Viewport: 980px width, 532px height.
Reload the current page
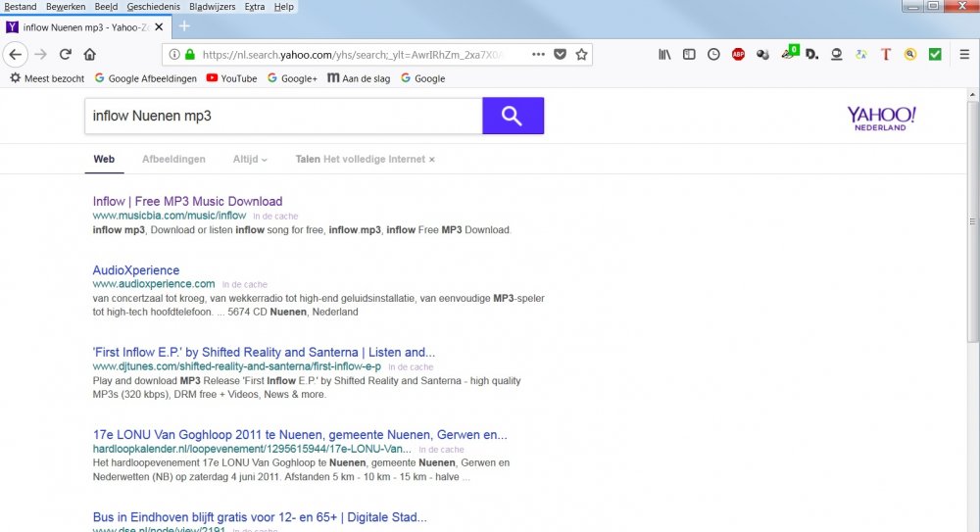[66, 55]
